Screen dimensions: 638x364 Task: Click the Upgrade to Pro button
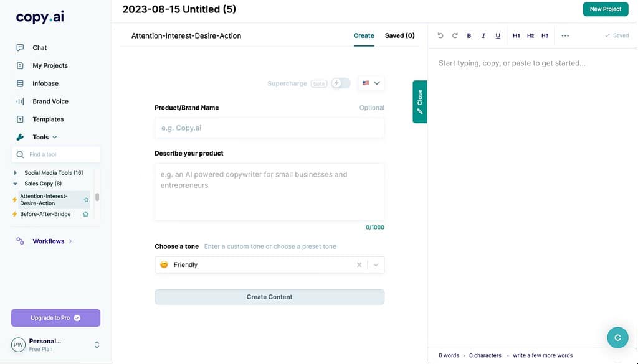[x=55, y=318]
